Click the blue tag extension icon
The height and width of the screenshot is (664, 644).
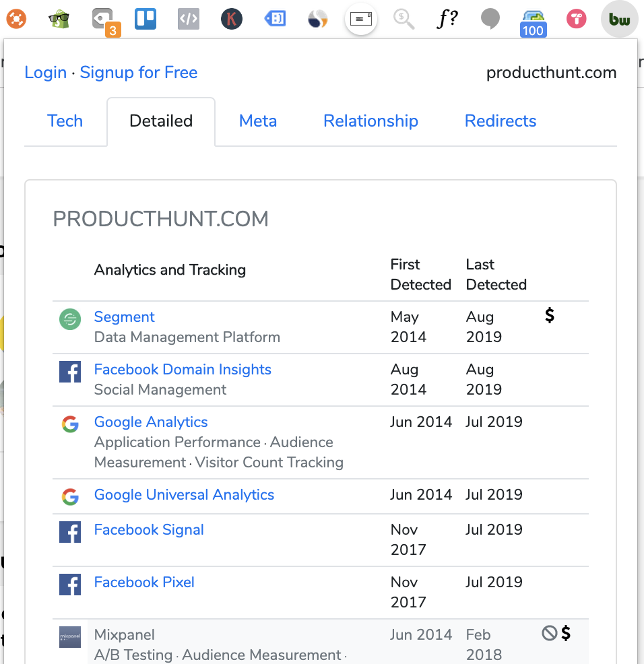[x=275, y=19]
